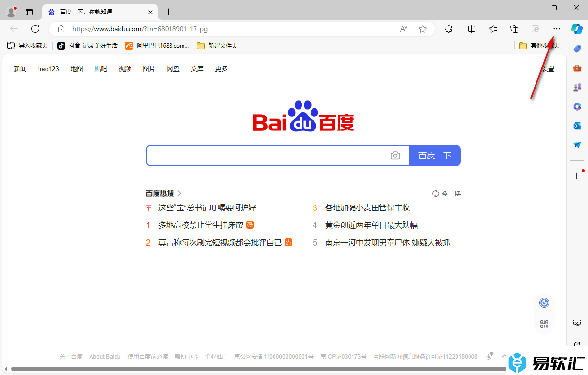The width and height of the screenshot is (588, 375).
Task: Open About Baidu footer link
Action: pos(105,357)
